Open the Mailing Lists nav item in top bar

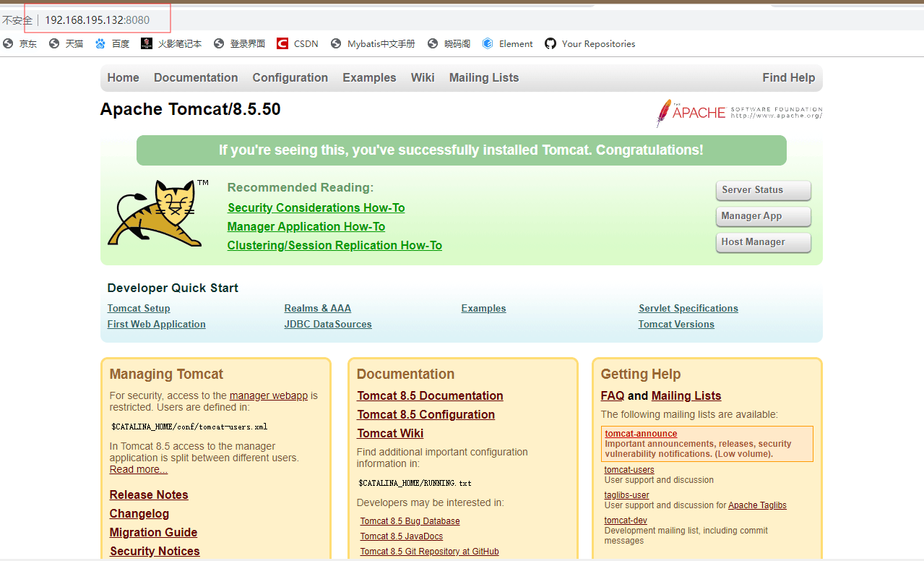pos(484,78)
